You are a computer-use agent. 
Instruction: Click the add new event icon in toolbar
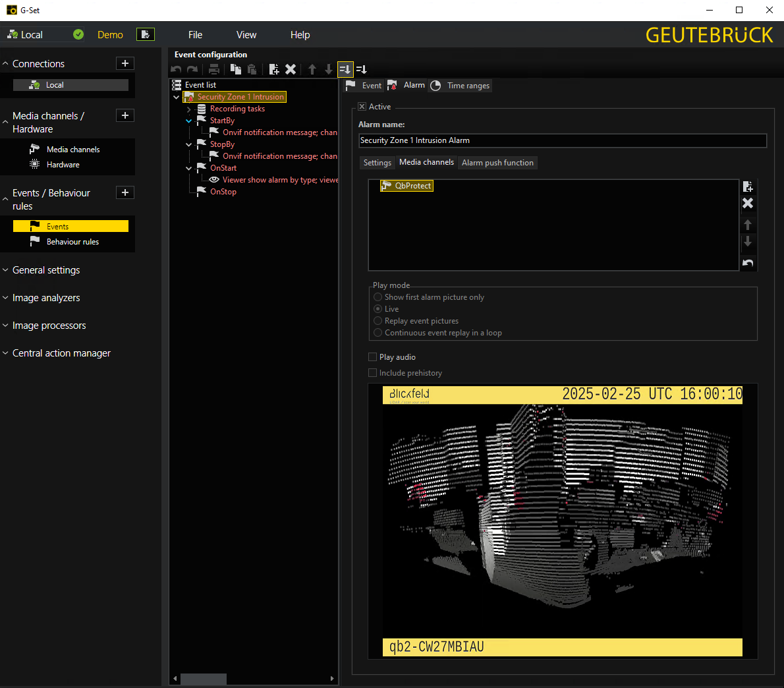click(x=274, y=69)
